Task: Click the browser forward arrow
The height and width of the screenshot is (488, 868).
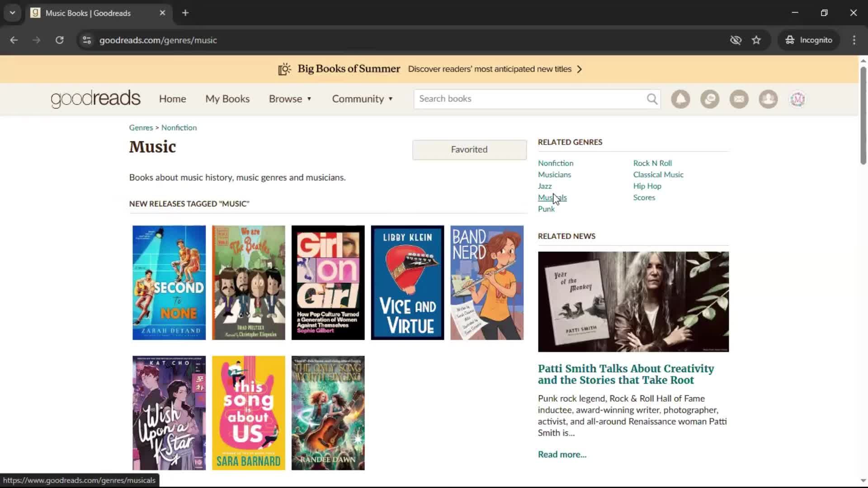Action: [36, 40]
